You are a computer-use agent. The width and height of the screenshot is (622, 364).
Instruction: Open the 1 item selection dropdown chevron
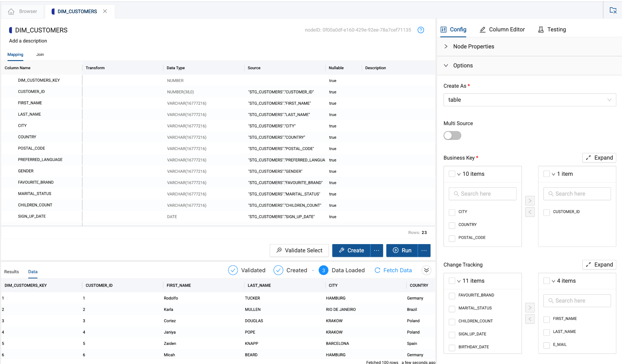tap(554, 174)
